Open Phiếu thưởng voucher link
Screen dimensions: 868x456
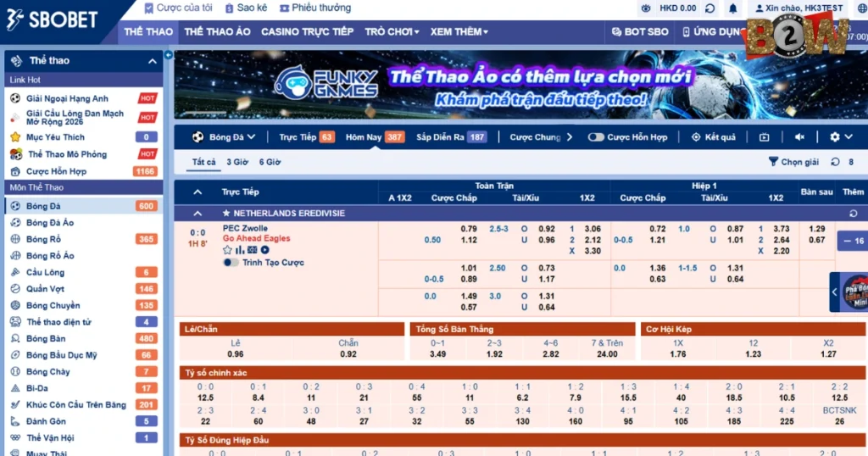(315, 8)
